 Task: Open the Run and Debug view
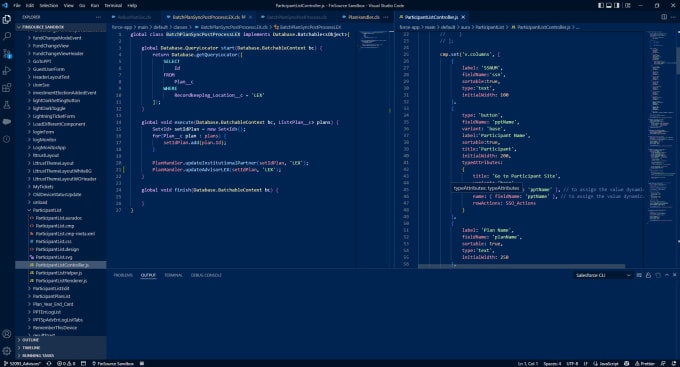point(7,71)
